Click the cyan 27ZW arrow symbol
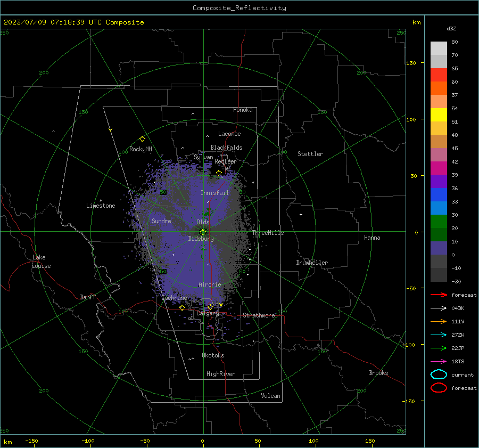Screen dimensions: 479x448 (x=439, y=335)
